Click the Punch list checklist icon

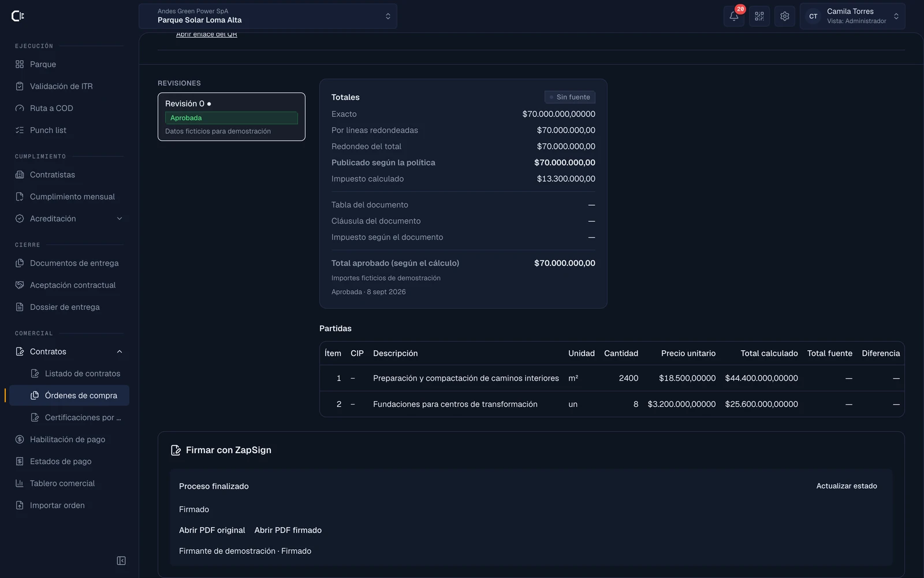(20, 130)
